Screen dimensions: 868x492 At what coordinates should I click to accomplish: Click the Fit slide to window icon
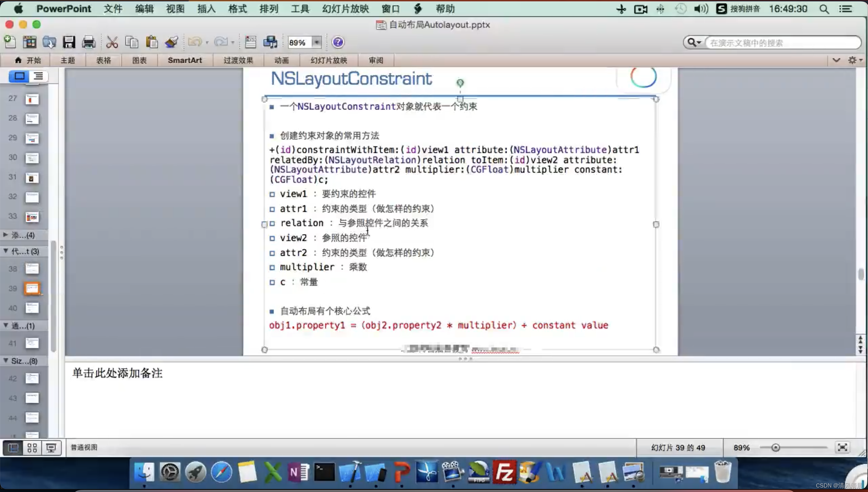click(x=842, y=448)
